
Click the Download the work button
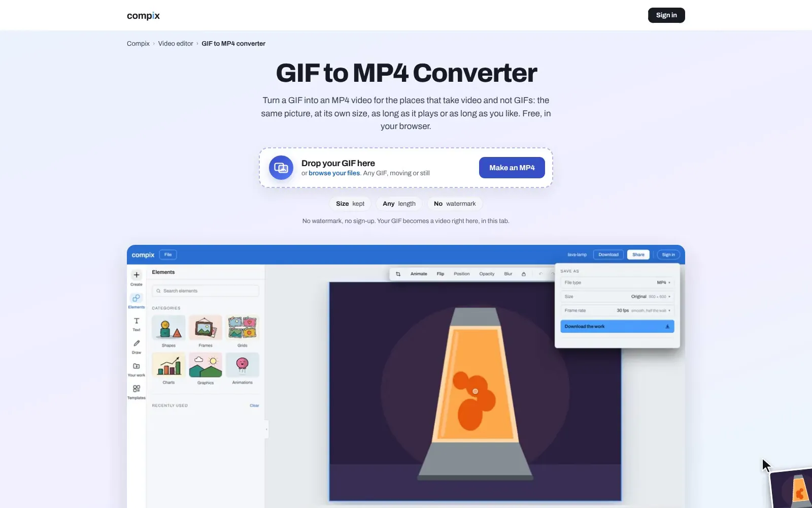(x=617, y=327)
